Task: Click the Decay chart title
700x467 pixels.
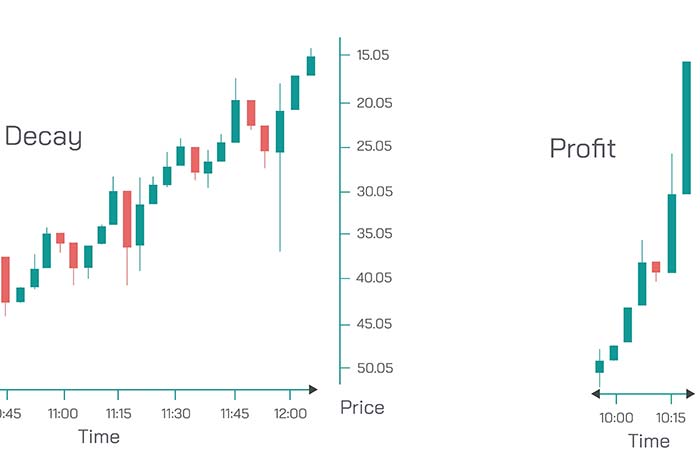Action: point(43,137)
